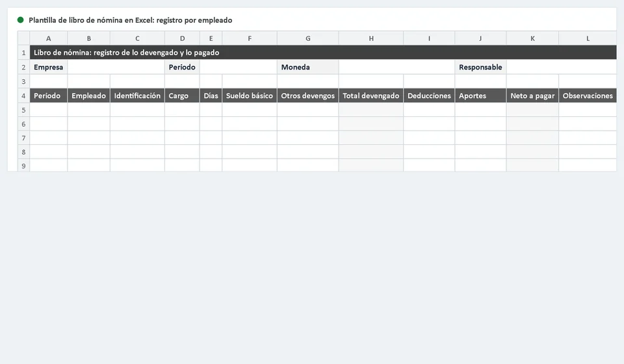Click the 'Empresa' label cell
The image size is (624, 364).
click(x=49, y=67)
